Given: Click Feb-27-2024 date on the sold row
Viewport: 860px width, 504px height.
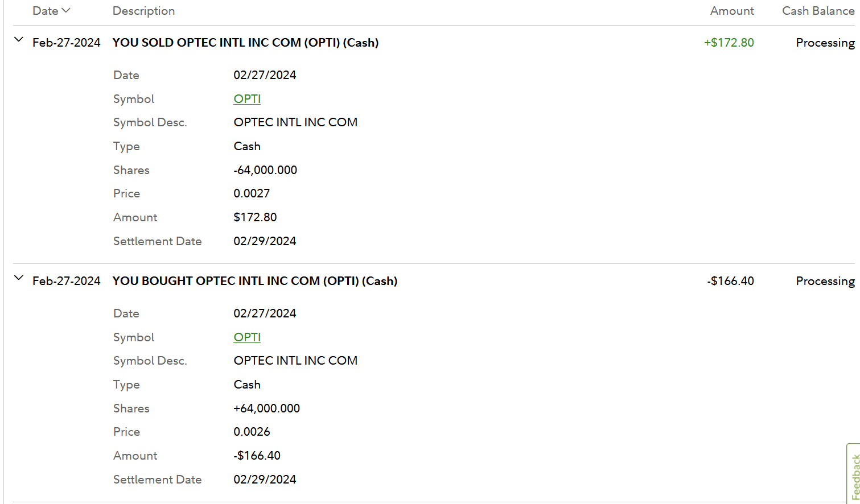Looking at the screenshot, I should point(66,43).
